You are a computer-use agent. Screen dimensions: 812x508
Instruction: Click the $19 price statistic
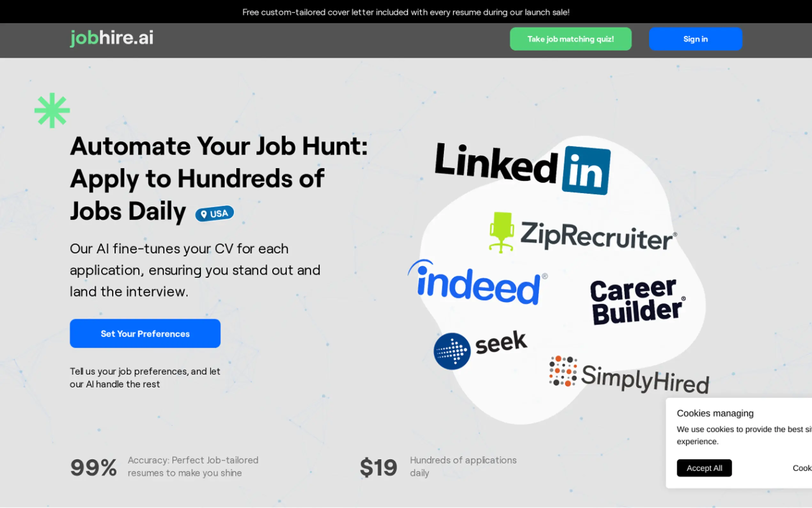tap(378, 467)
